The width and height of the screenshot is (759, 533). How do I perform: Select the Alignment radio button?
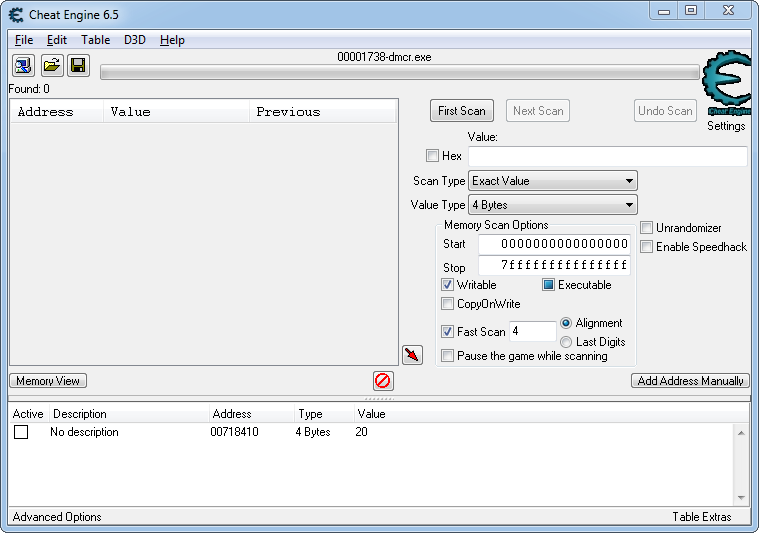[565, 323]
